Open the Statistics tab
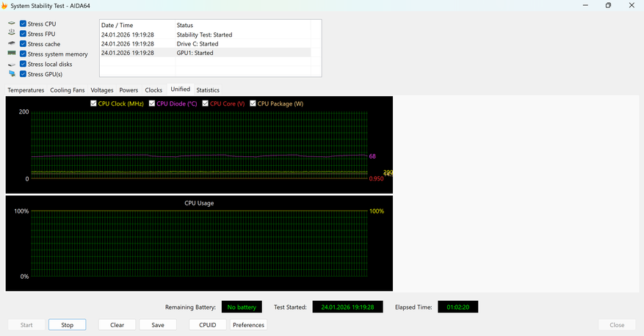The height and width of the screenshot is (336, 644). click(x=208, y=90)
